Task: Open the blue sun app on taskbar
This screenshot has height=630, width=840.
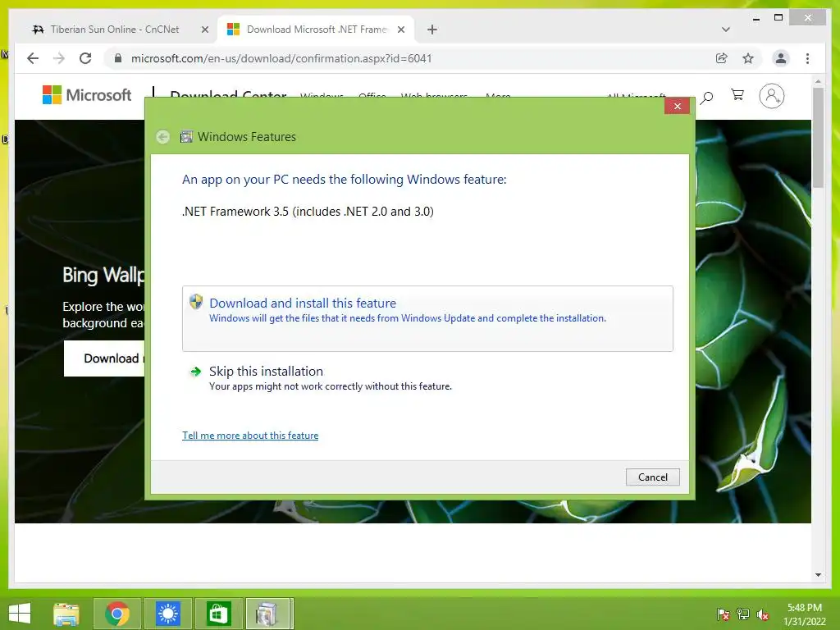Action: [x=168, y=614]
